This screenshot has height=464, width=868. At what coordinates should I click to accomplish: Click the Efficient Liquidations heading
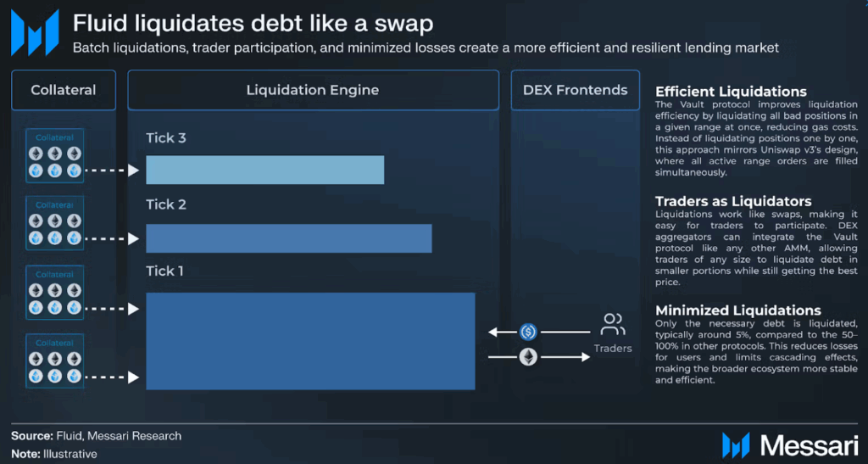click(731, 92)
